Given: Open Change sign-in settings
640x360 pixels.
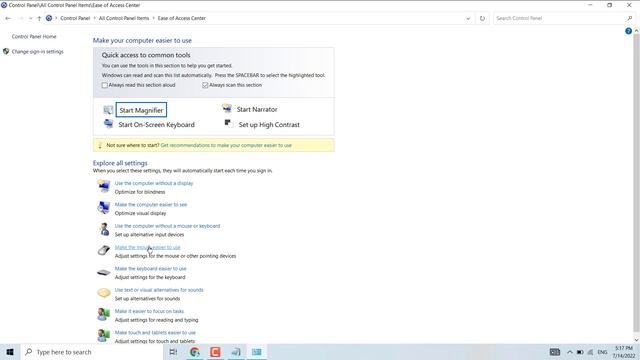Looking at the screenshot, I should point(38,52).
